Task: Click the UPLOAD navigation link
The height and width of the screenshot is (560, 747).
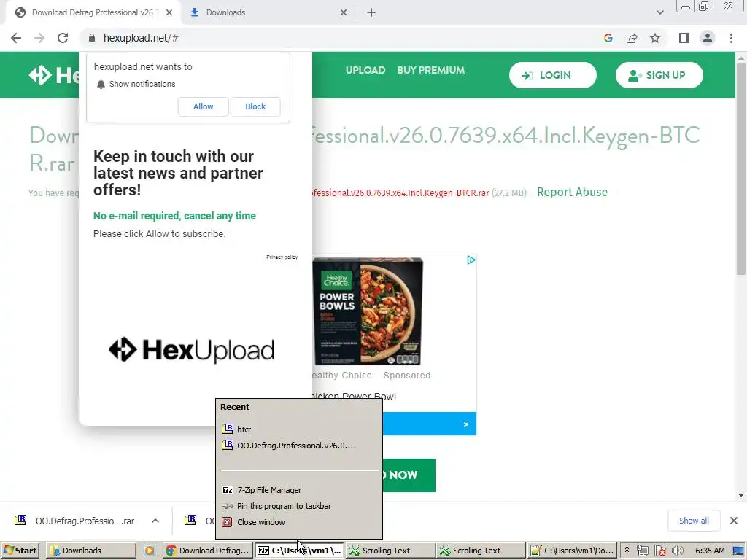Action: (x=365, y=71)
